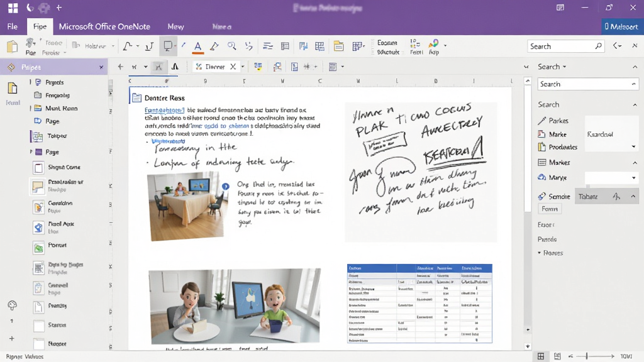Image resolution: width=644 pixels, height=362 pixels.
Task: Click the clipboard paste icon in the ribbon
Action: [x=12, y=47]
